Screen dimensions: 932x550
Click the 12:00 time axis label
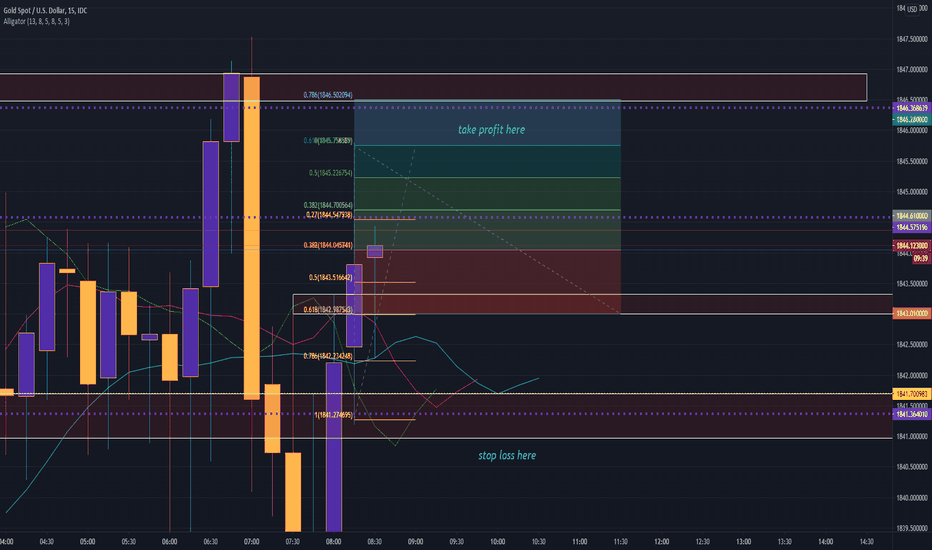coord(662,542)
